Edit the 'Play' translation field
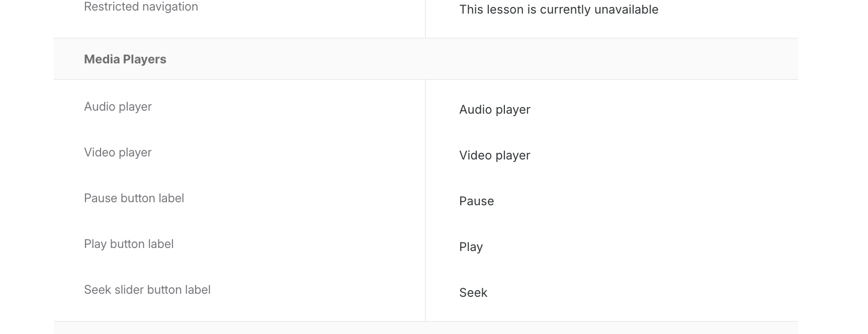 [x=612, y=247]
